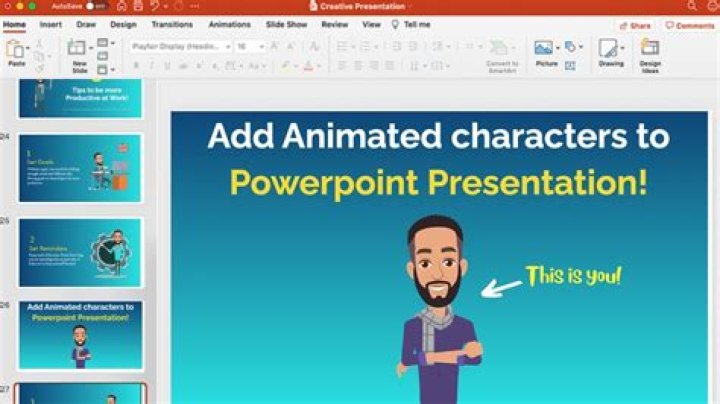Image resolution: width=720 pixels, height=404 pixels.
Task: Expand the Paste options arrow
Action: tap(28, 49)
